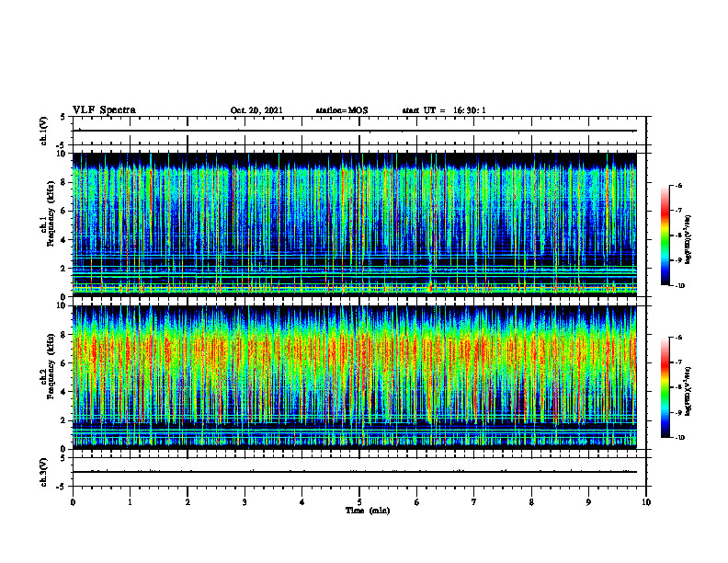Viewport: 728px width, 563px height.
Task: Click the ch.1 voltage waveform trace
Action: click(355, 131)
